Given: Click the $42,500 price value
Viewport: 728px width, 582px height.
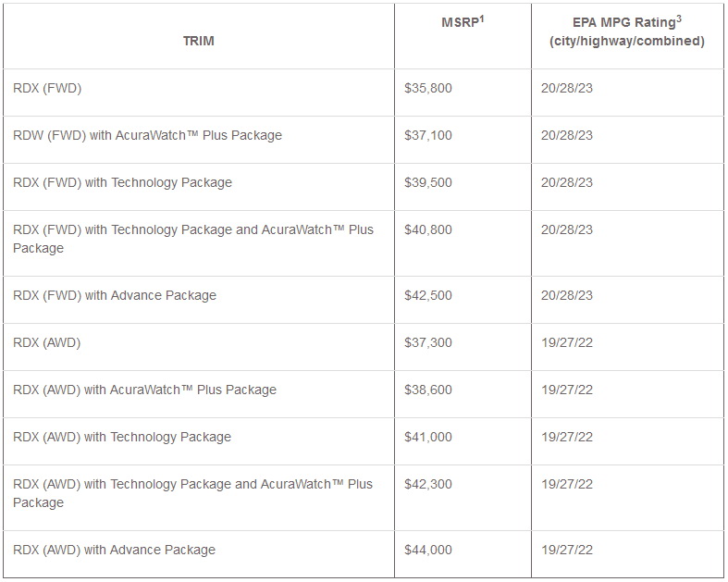Looking at the screenshot, I should (428, 295).
